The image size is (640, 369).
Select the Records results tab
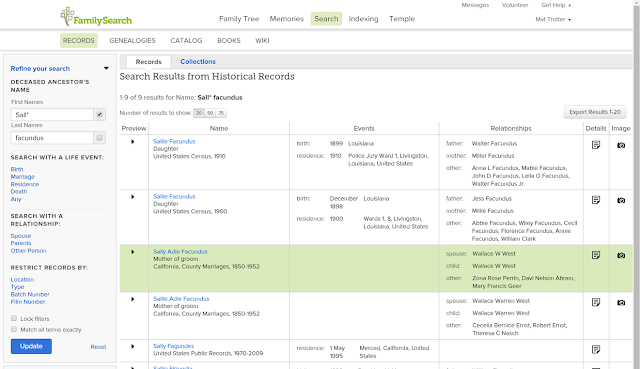click(x=149, y=62)
